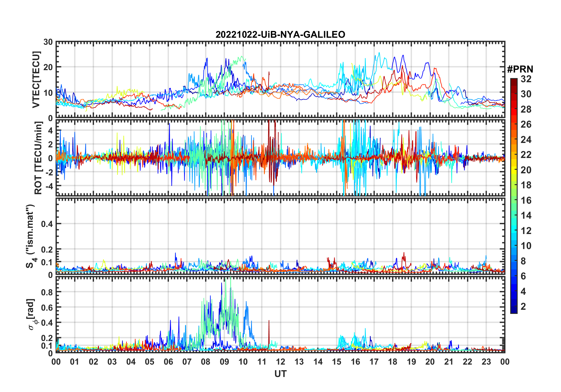Viewport: 561px width, 392px height.
Task: Click the x-axis tick label 18
Action: pos(393,362)
